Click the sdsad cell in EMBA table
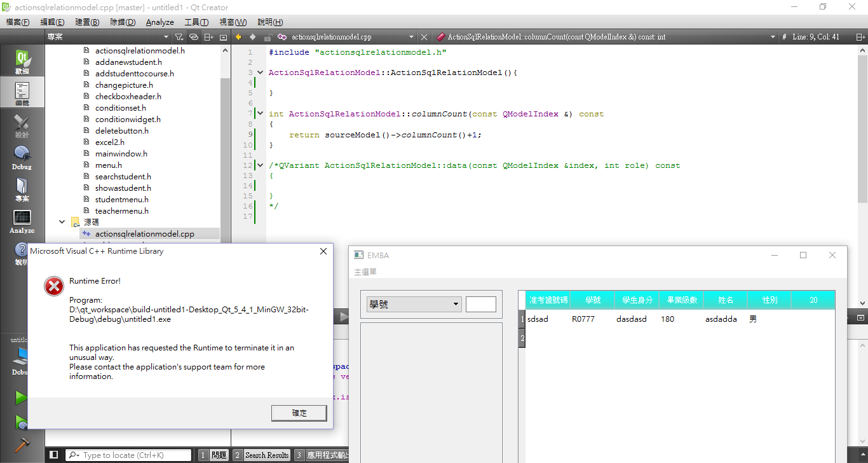Viewport: 868px width, 463px height. coord(538,319)
